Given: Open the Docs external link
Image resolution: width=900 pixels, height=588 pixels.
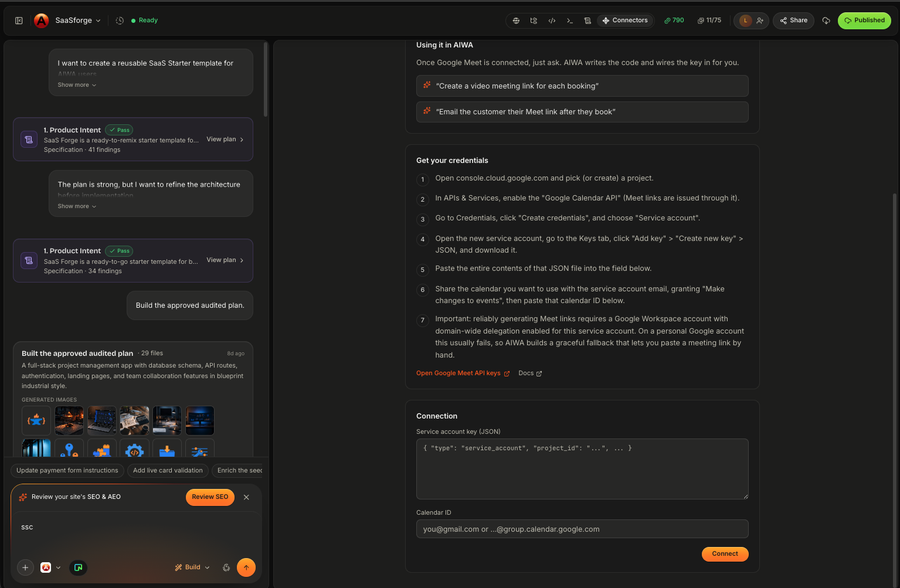Looking at the screenshot, I should pos(530,373).
